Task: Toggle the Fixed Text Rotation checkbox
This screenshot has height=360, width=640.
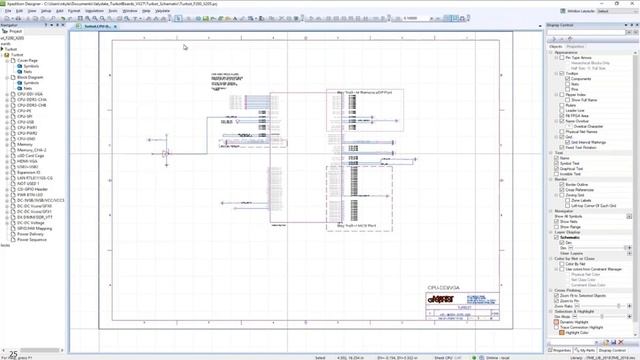Action: coord(562,147)
